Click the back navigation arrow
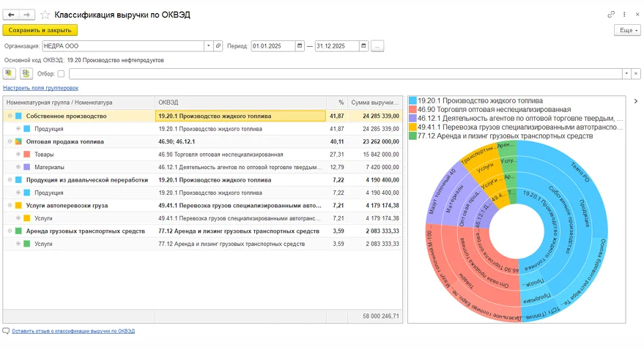 [11, 15]
